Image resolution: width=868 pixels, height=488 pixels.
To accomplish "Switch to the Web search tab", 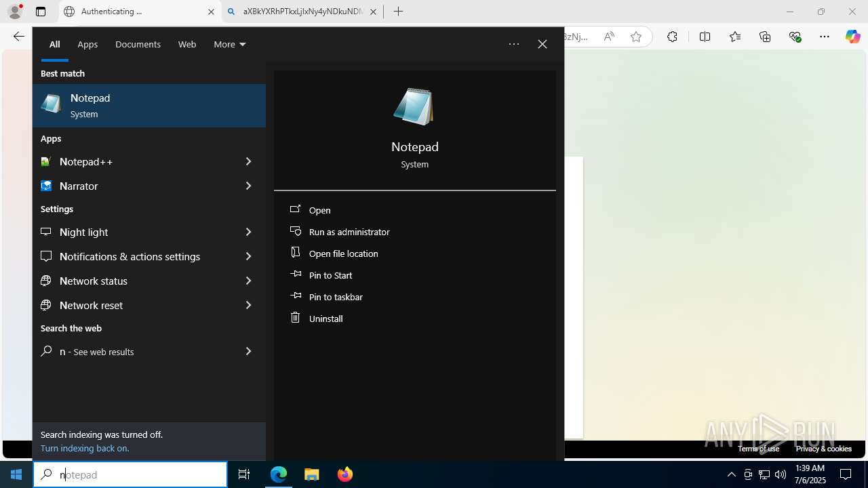I will click(x=187, y=44).
